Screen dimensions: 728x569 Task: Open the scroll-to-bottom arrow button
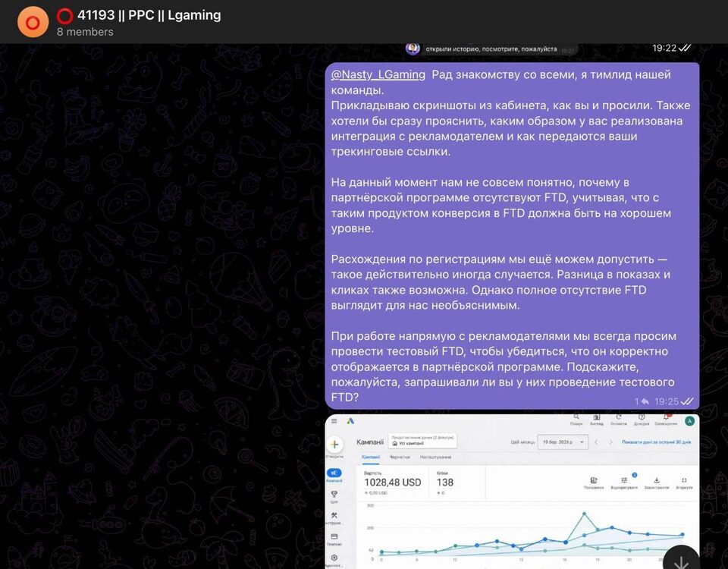pyautogui.click(x=681, y=561)
